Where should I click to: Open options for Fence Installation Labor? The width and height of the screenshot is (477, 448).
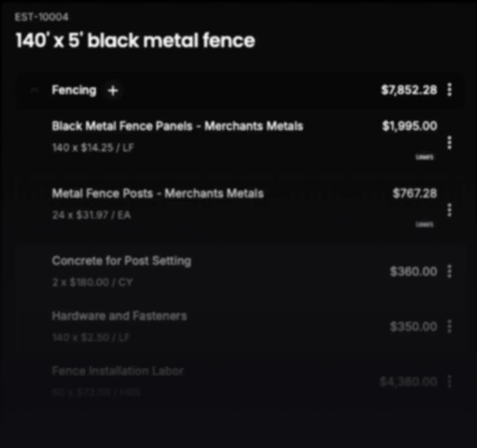point(449,381)
